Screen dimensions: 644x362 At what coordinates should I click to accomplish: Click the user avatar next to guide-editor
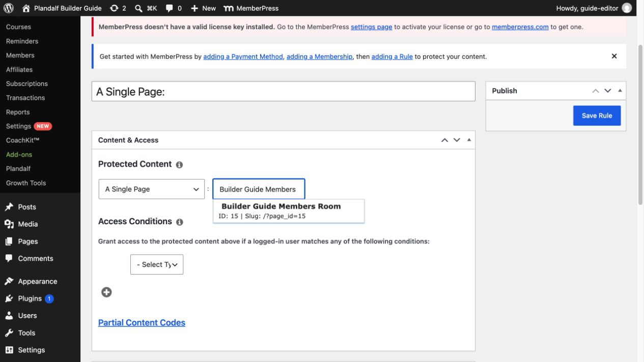pos(627,8)
